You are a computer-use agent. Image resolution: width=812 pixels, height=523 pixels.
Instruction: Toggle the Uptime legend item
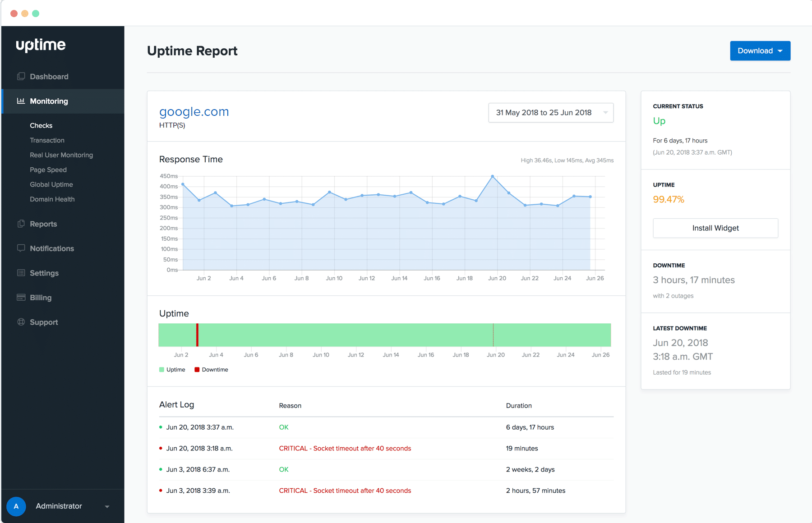(x=172, y=369)
